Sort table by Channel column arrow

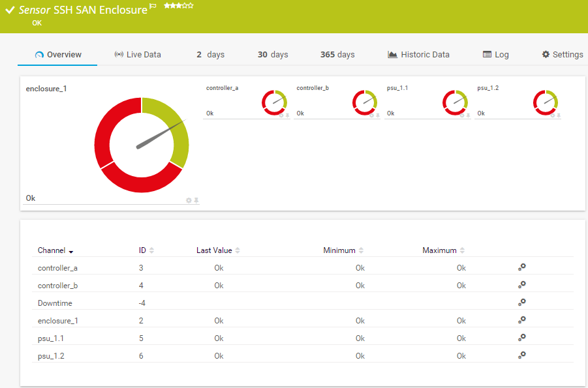tap(70, 251)
